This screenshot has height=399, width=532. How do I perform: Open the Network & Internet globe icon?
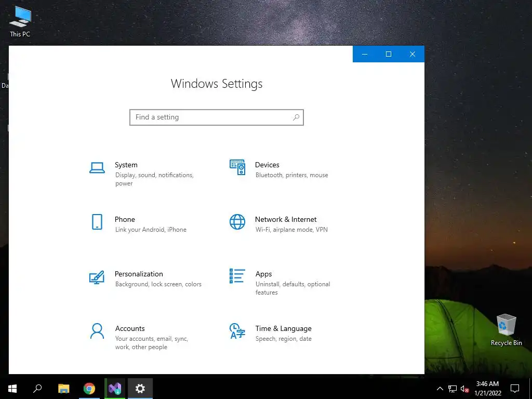click(x=237, y=222)
